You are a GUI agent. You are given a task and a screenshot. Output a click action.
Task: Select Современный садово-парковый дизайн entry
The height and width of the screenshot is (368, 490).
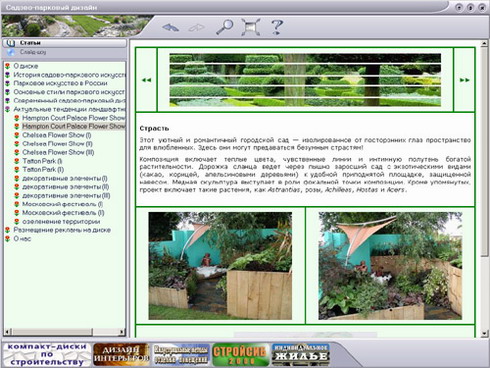tap(69, 100)
